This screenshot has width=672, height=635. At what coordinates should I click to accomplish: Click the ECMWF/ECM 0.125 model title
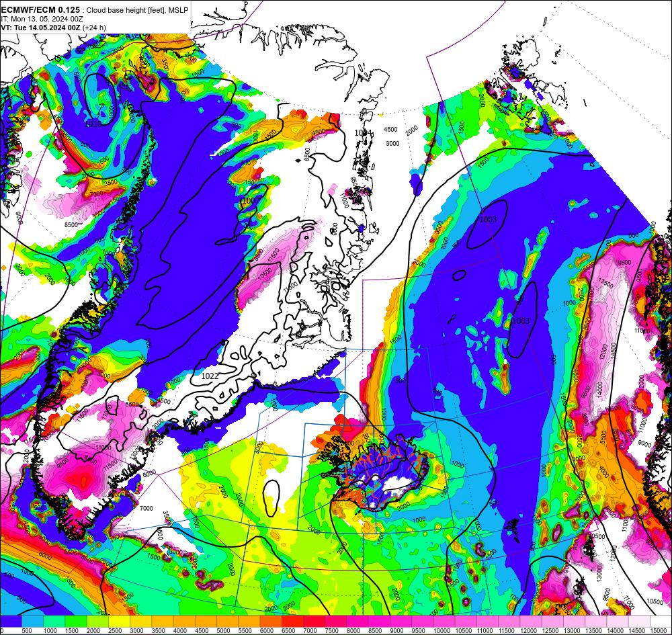click(x=40, y=10)
